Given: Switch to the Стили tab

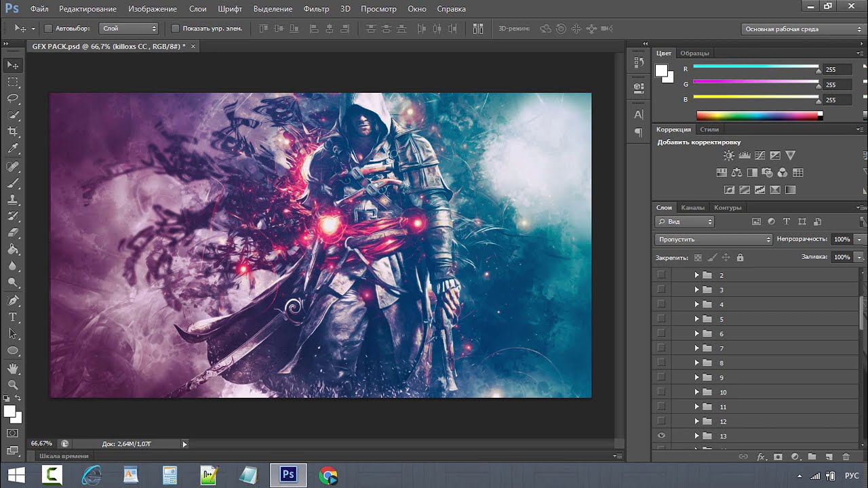Looking at the screenshot, I should pos(709,129).
